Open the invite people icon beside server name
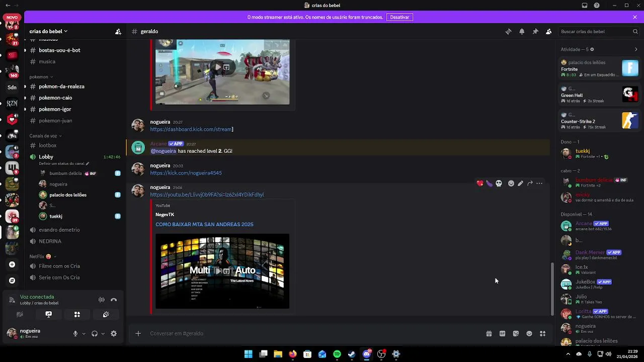The width and height of the screenshot is (644, 362). [118, 31]
